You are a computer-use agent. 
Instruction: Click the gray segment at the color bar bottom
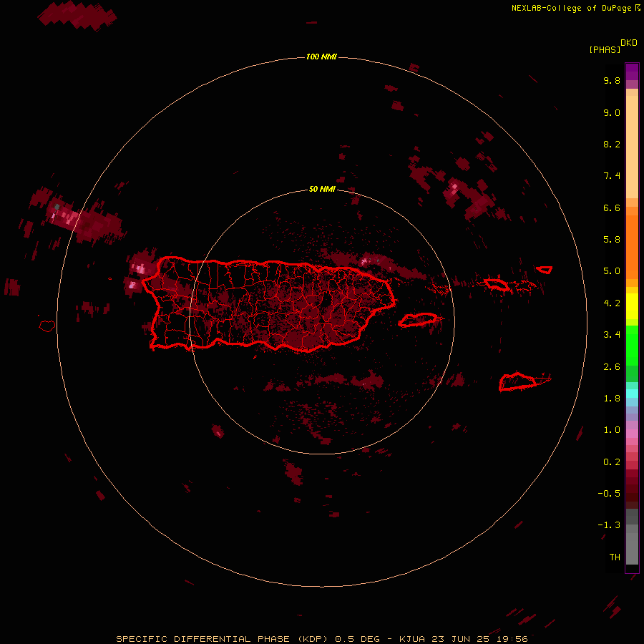632,548
